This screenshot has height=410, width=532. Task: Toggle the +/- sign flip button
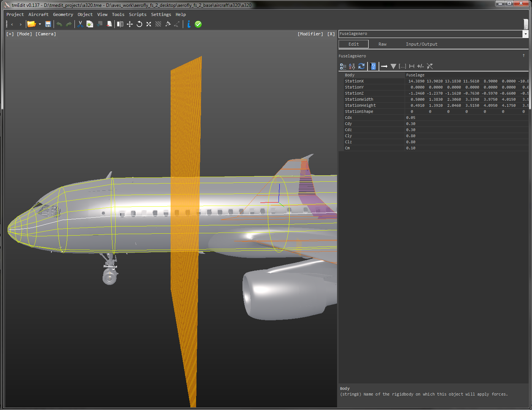420,66
